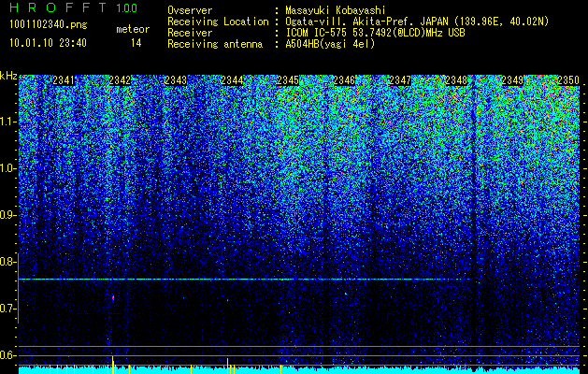Click the 2348 time marker
588x374 pixels.
pos(456,80)
